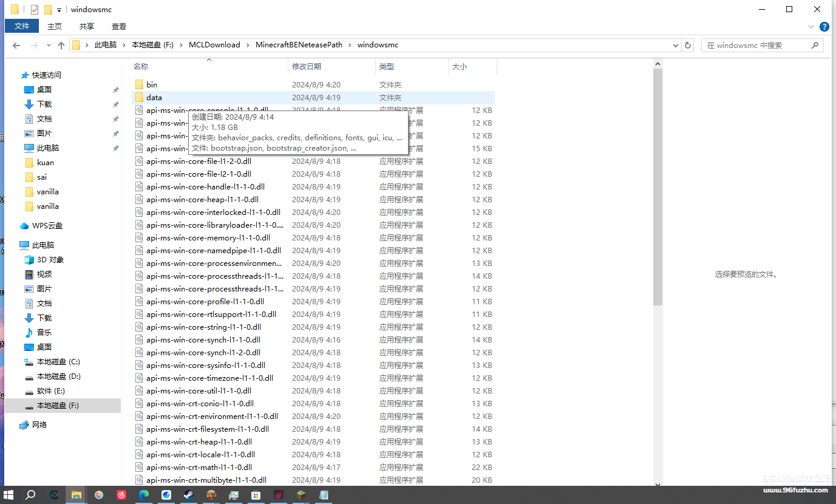Click the Back navigation arrow

click(x=16, y=46)
